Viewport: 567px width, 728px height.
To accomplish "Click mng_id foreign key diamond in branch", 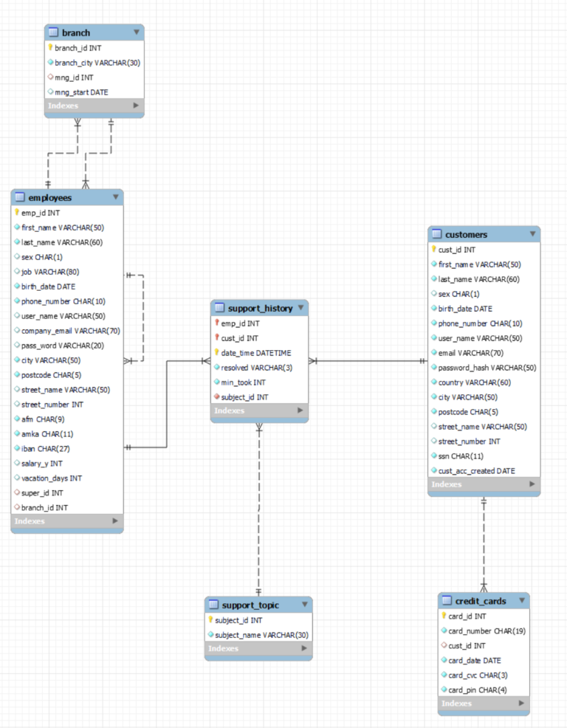I will click(51, 77).
